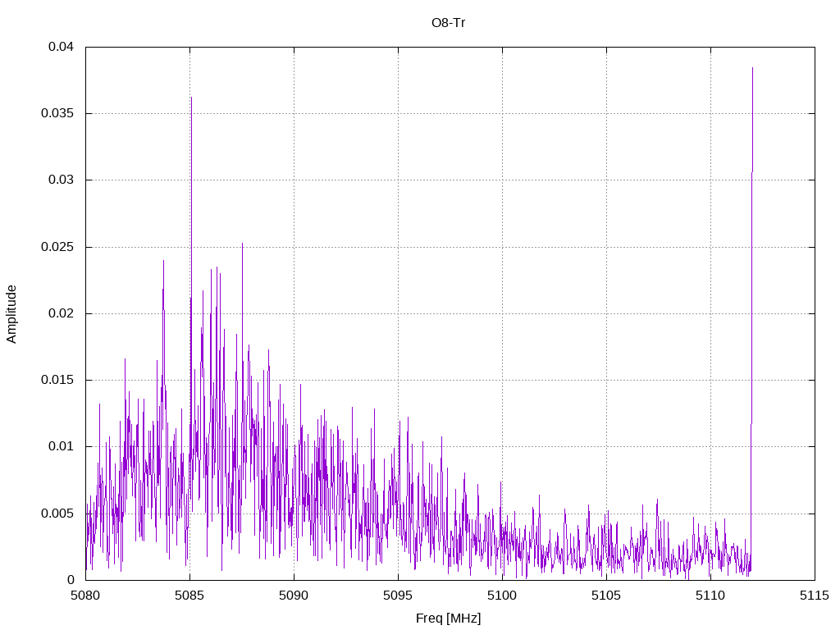Select the 5110 x-axis tick label
The height and width of the screenshot is (630, 840).
pyautogui.click(x=710, y=596)
